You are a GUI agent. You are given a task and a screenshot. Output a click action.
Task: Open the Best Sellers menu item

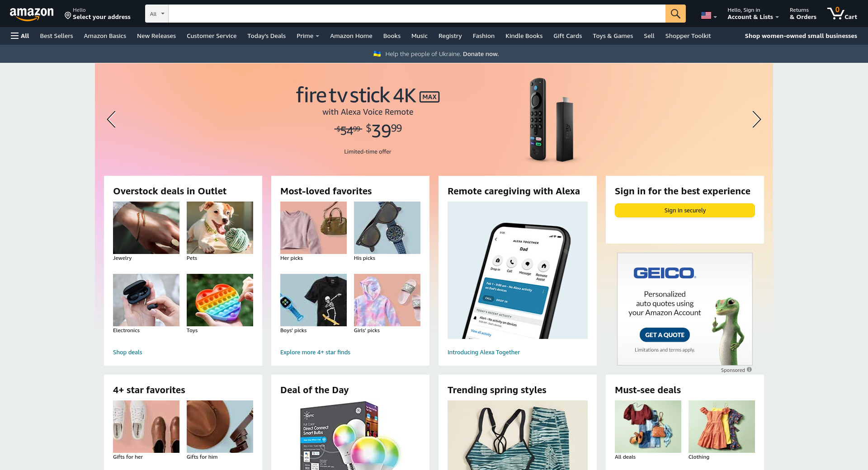click(x=57, y=36)
